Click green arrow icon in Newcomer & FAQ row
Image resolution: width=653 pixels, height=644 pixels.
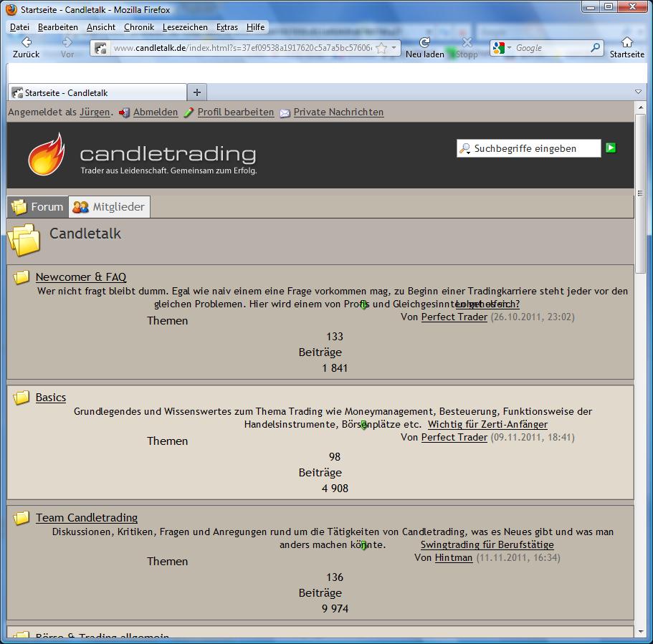(364, 304)
